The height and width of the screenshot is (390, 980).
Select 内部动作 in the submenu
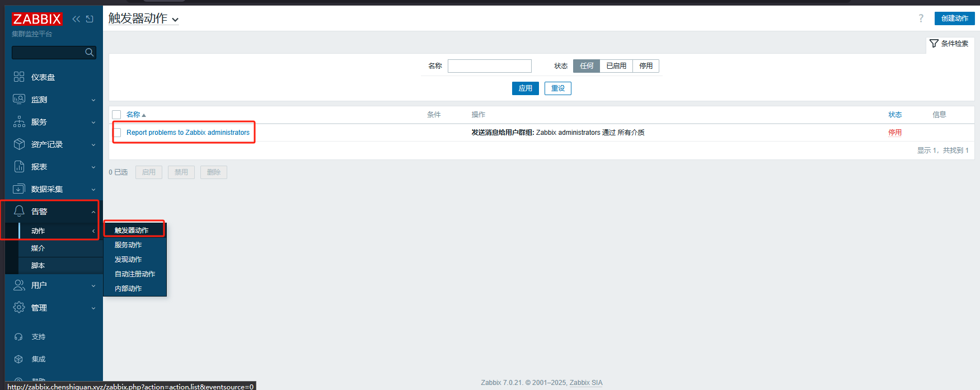click(135, 288)
